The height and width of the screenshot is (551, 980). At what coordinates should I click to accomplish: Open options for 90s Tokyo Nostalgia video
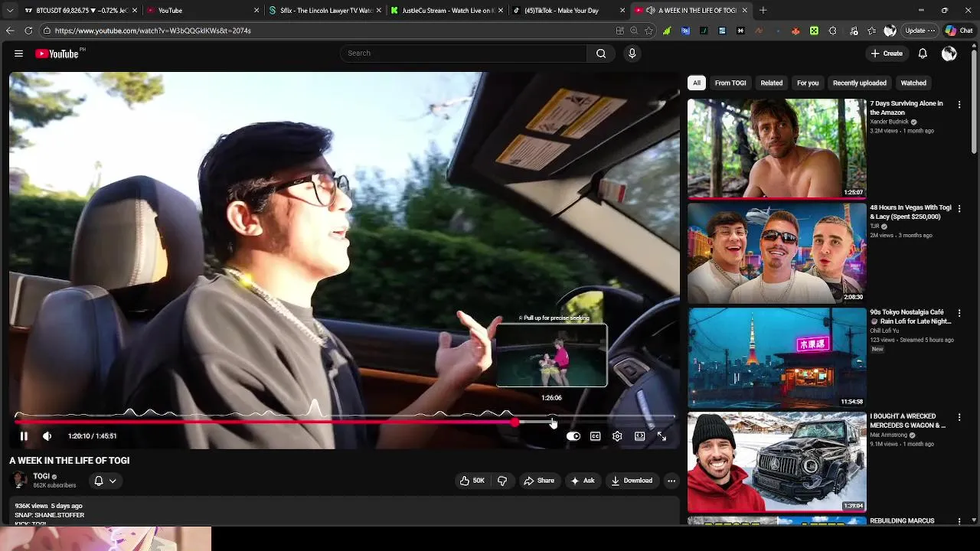959,313
